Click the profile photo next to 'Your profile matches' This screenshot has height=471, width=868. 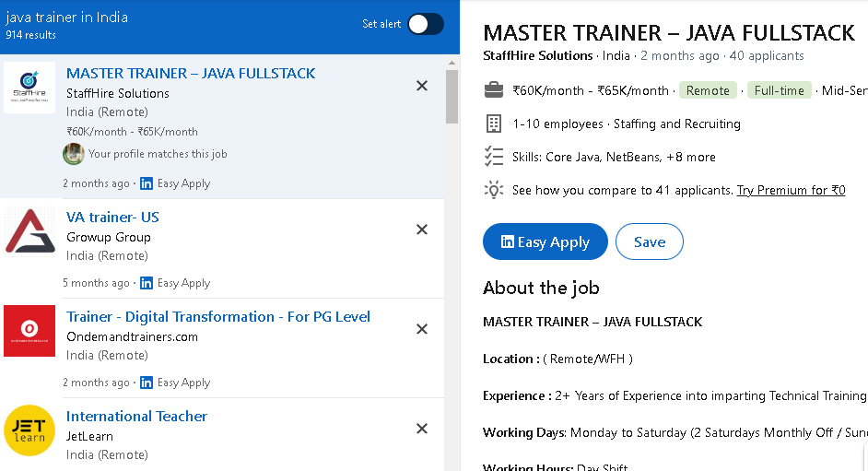(x=74, y=154)
